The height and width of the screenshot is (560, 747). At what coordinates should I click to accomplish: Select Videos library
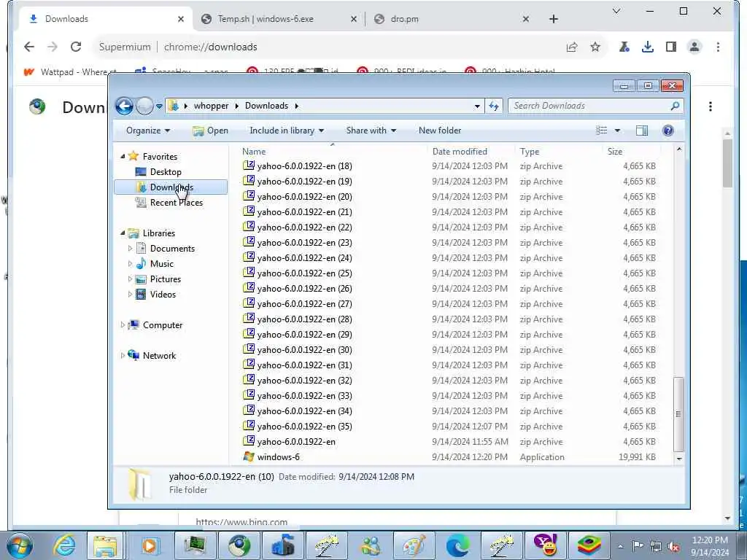(x=163, y=295)
